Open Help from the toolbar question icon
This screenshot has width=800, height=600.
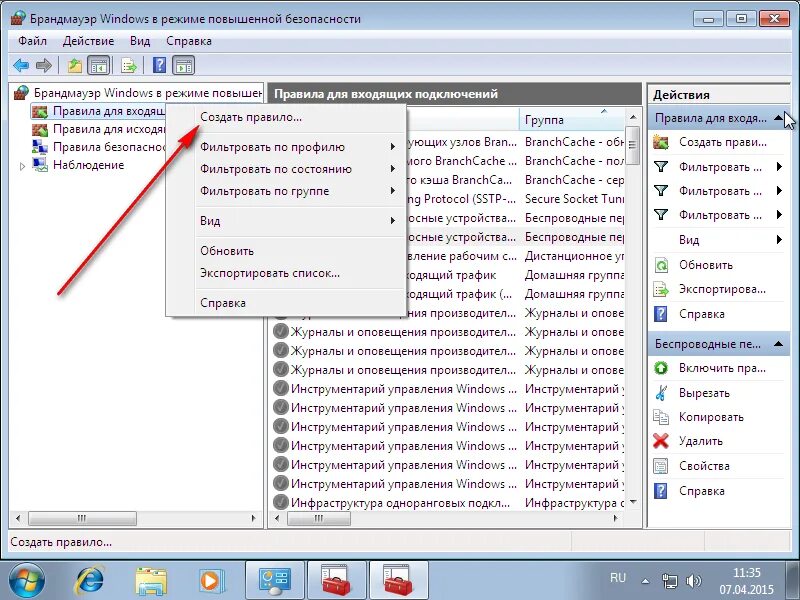[x=159, y=65]
